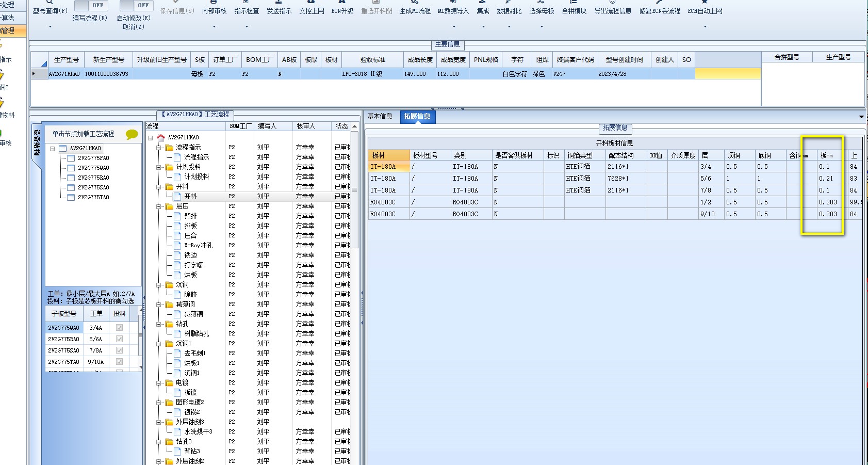Open the dropdown arrow under 型号查询(F)
This screenshot has height=465, width=868.
click(x=50, y=27)
